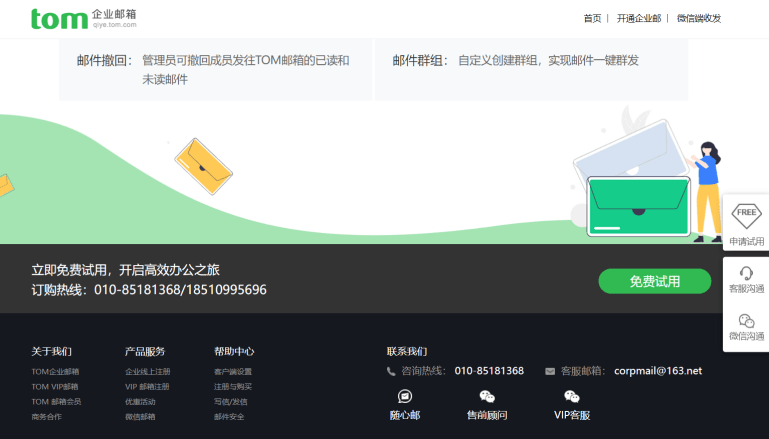
Task: Click the envelope icon beside 客服邮箱
Action: click(550, 371)
